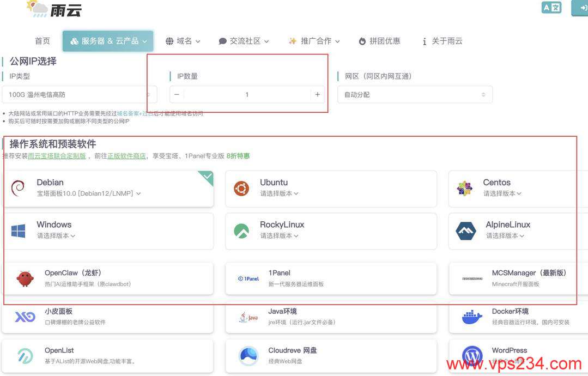
Task: Click the Centos logo icon
Action: [465, 188]
